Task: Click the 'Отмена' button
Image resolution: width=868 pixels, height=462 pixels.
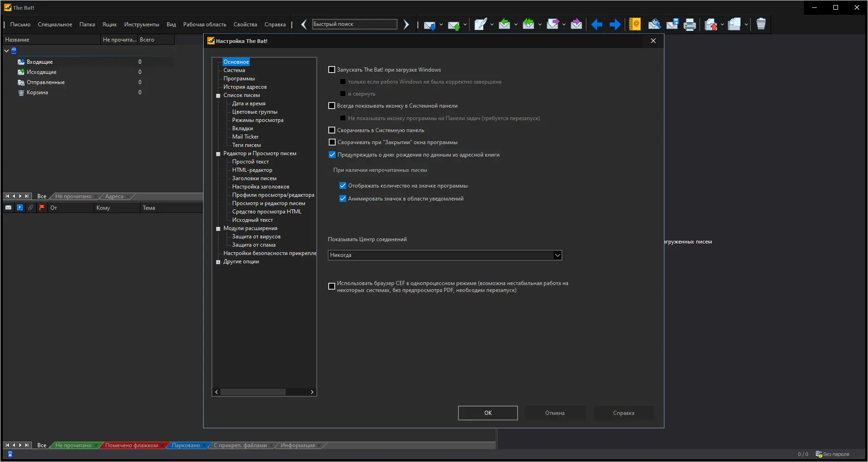Action: [555, 413]
